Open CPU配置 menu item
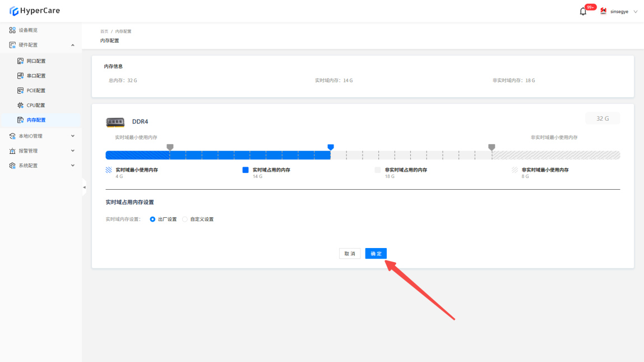 (41, 106)
